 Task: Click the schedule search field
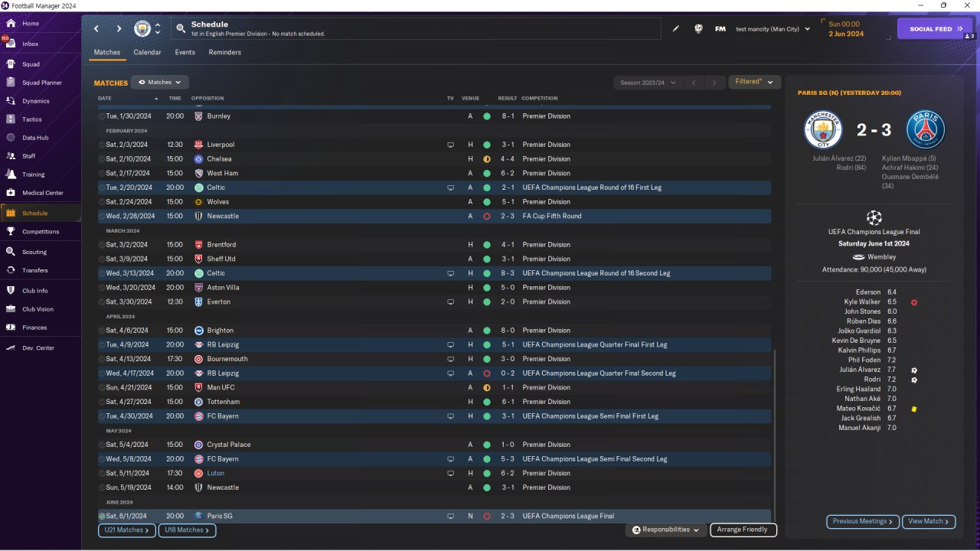(416, 29)
